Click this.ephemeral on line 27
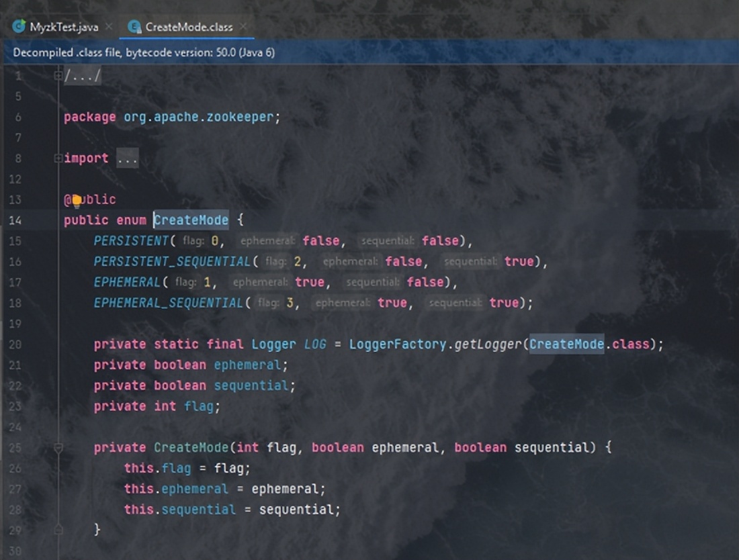739x560 pixels. click(x=176, y=489)
